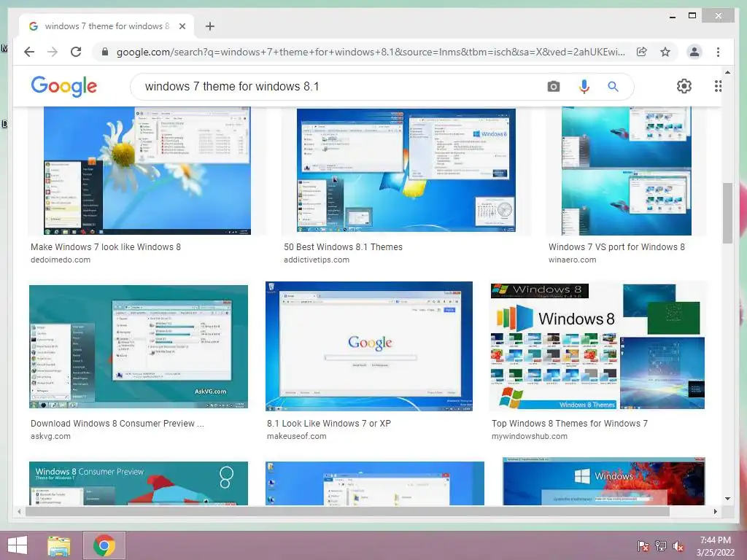Click the horizontal scrollbar right arrow
The height and width of the screenshot is (560, 747).
click(715, 511)
